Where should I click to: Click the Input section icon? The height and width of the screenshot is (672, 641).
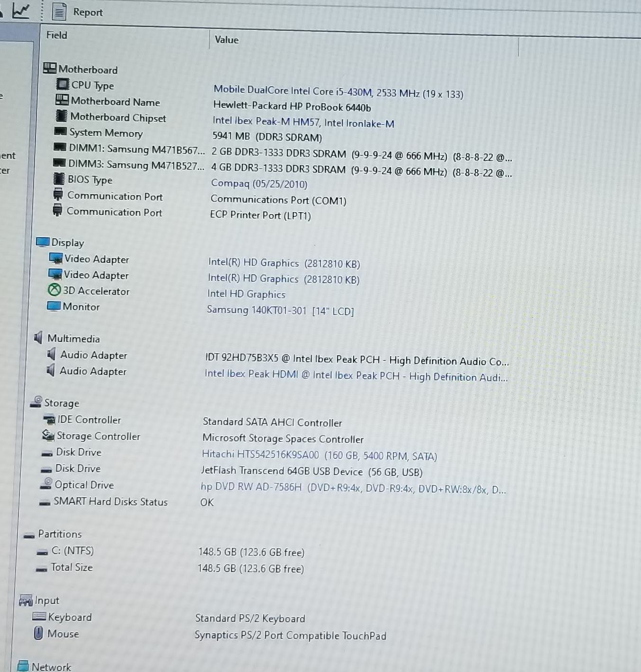[26, 600]
